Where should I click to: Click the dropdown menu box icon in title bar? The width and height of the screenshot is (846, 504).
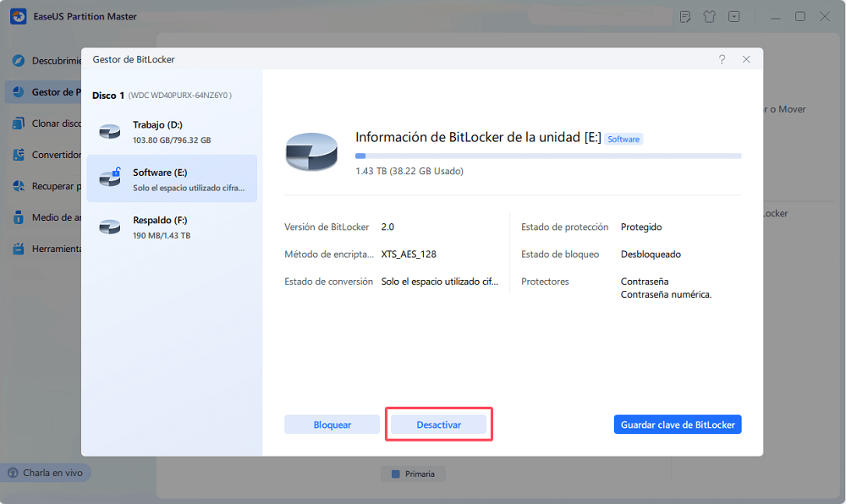tap(733, 17)
